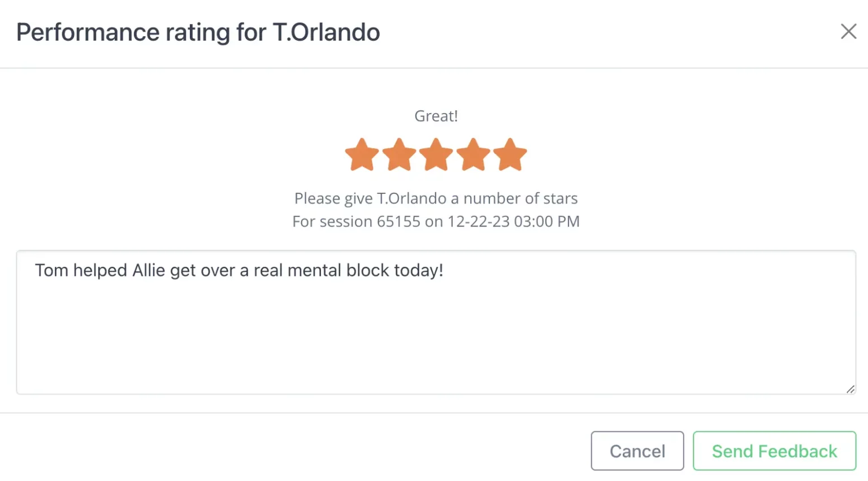Click the '12-22-23' session date

pos(479,222)
